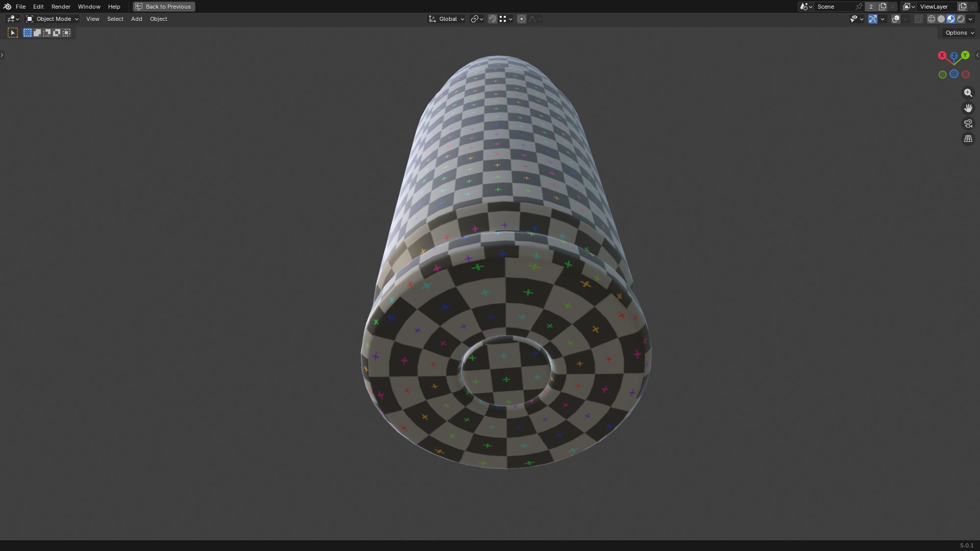Open the shading options dropdown arrow
The width and height of the screenshot is (980, 551).
(970, 19)
